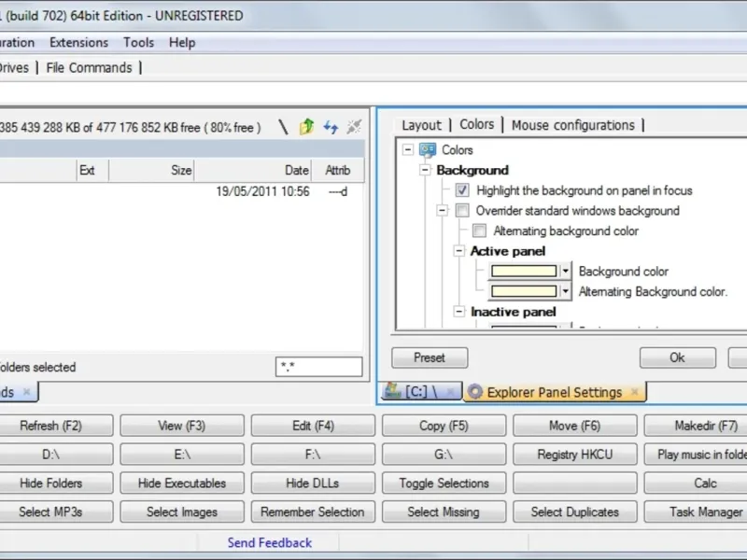
Task: Switch to the [C:] \ panel tab
Action: [x=421, y=392]
